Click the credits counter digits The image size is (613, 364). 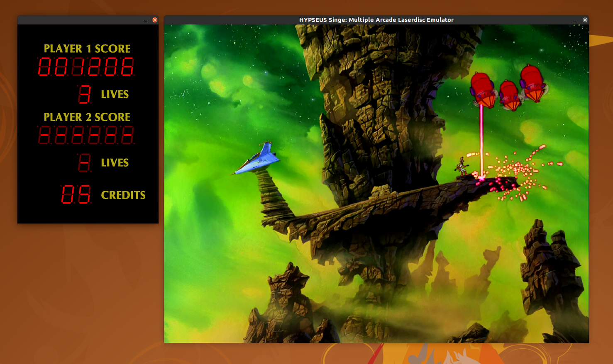click(x=76, y=194)
